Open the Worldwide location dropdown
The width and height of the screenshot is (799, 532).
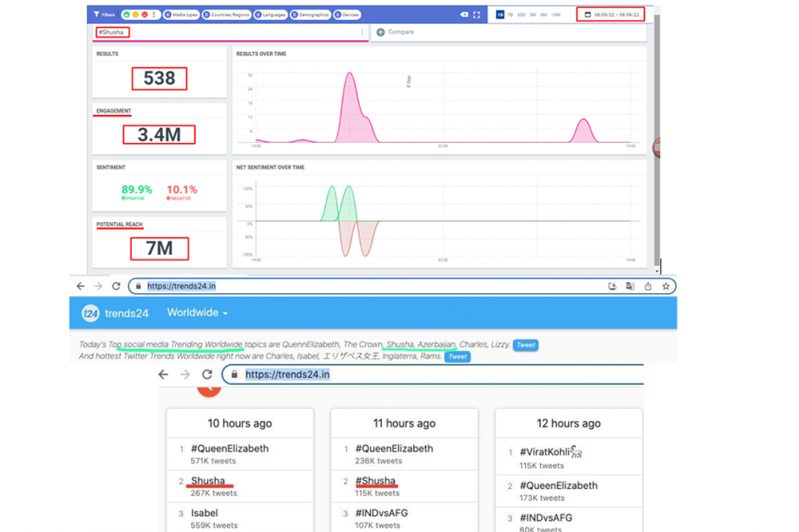click(x=197, y=313)
